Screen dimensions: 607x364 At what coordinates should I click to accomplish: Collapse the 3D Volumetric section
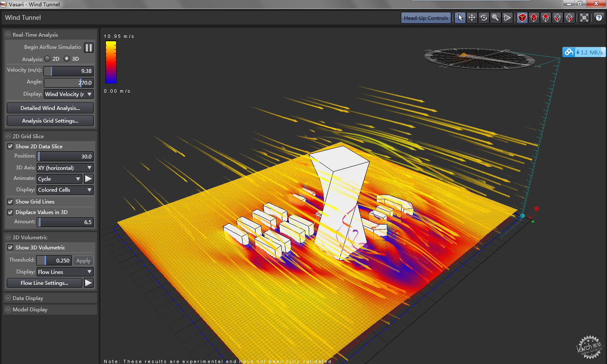pyautogui.click(x=8, y=237)
